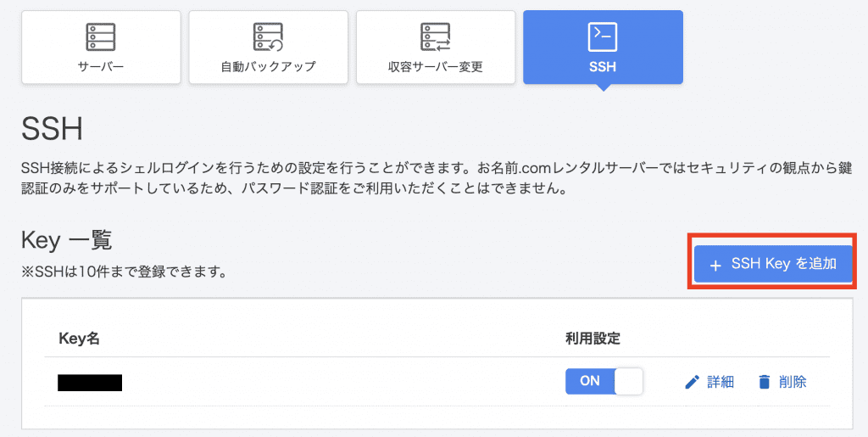Click the SSH terminal prompt icon

[x=603, y=37]
